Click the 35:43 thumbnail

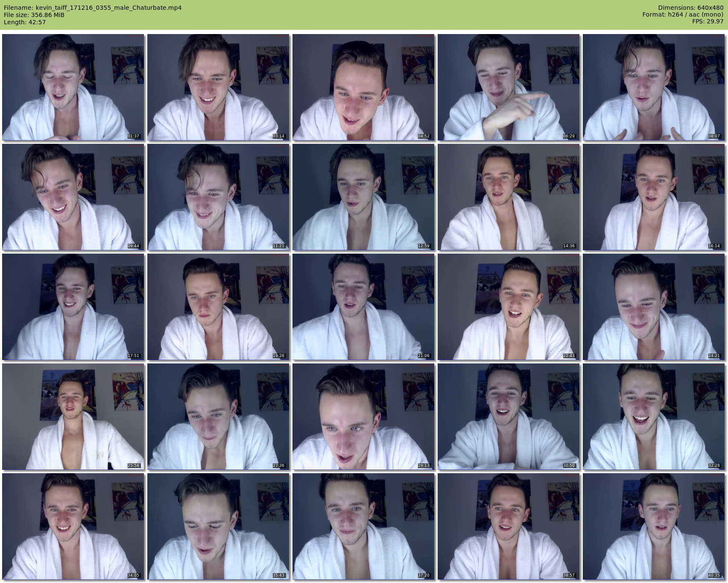pyautogui.click(x=218, y=526)
